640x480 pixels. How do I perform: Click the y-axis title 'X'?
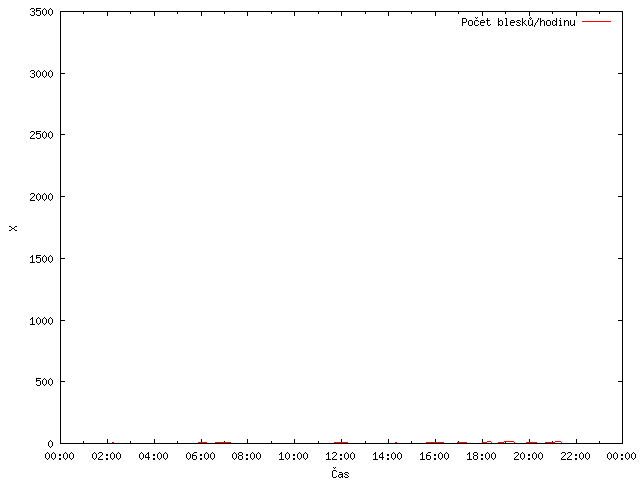click(x=13, y=228)
